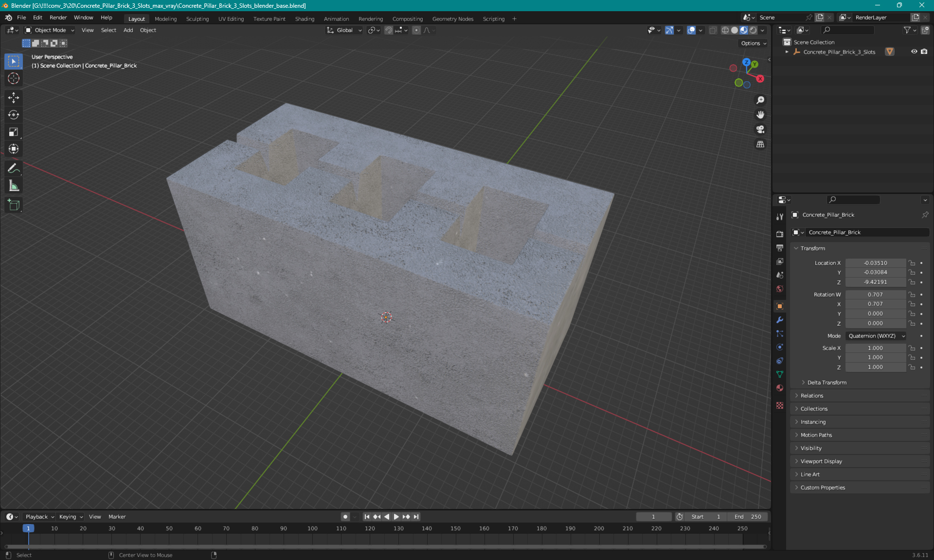Open the Shading workspace tab
934x560 pixels.
tap(304, 18)
